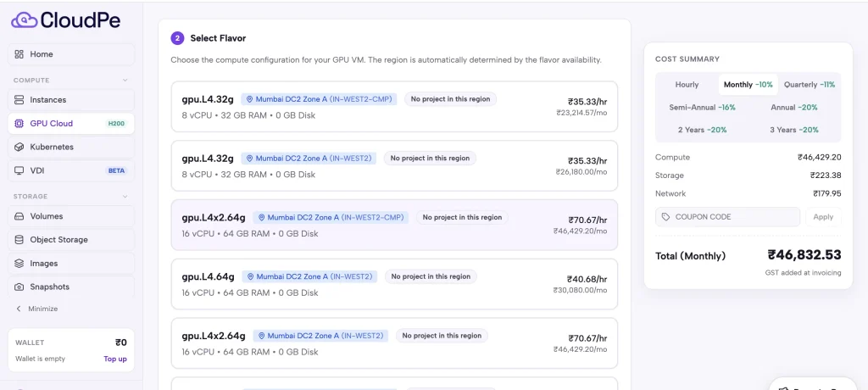Select Semi-Annual -16% billing
This screenshot has width=868, height=390.
point(702,108)
